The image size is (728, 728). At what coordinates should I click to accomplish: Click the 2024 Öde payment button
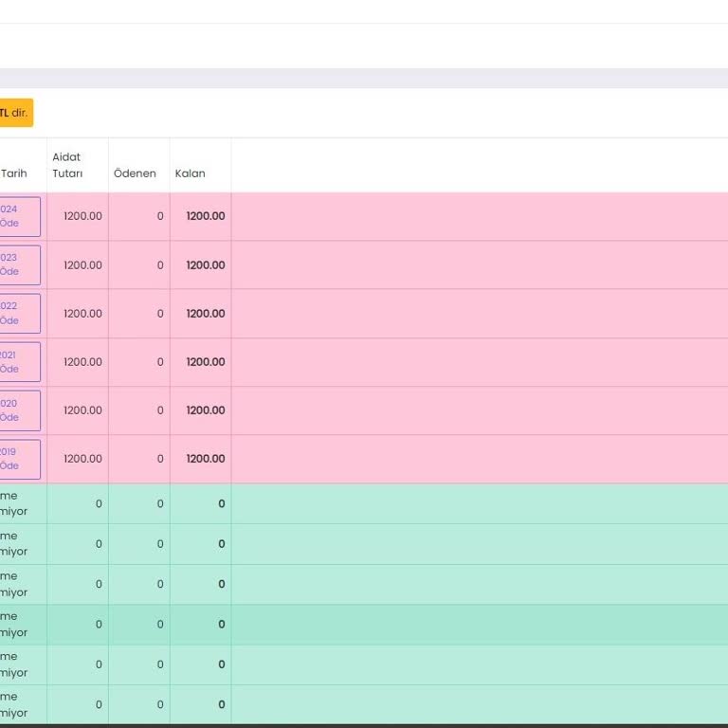tap(19, 216)
